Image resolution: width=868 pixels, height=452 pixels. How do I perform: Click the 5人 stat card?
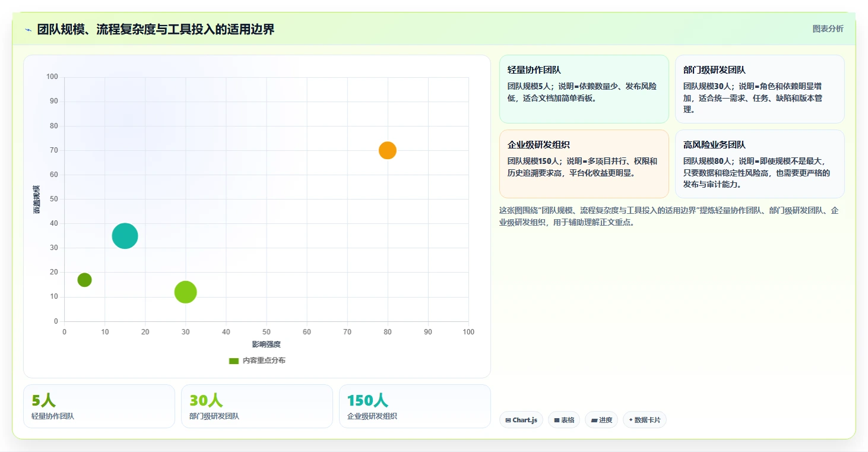tap(99, 406)
